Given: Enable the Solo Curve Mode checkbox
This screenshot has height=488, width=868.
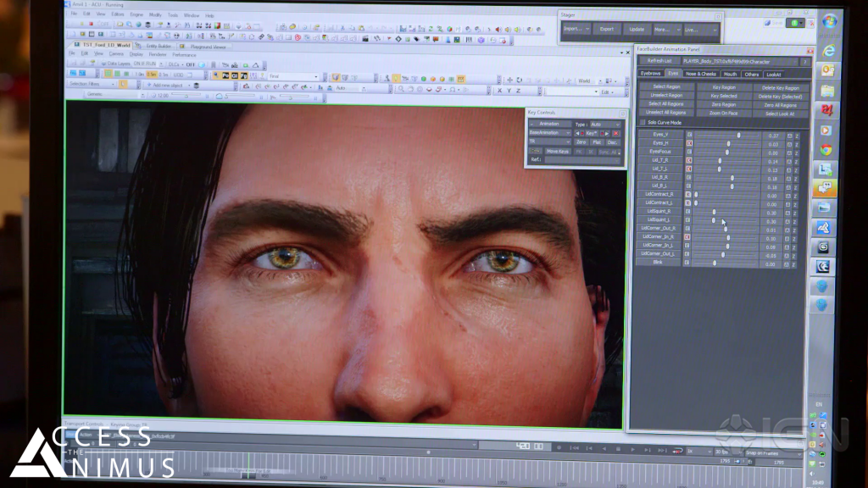Looking at the screenshot, I should 642,122.
